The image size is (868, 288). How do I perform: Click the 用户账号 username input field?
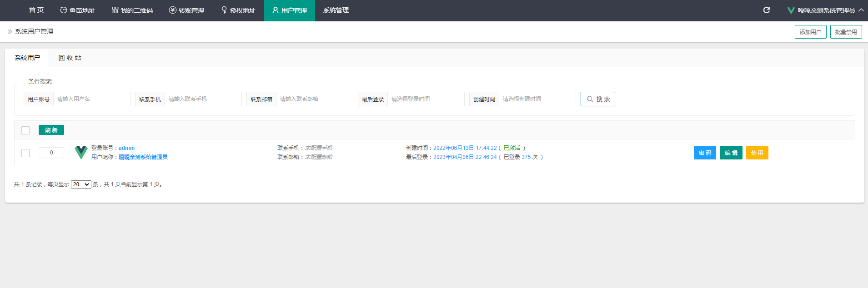coord(91,99)
